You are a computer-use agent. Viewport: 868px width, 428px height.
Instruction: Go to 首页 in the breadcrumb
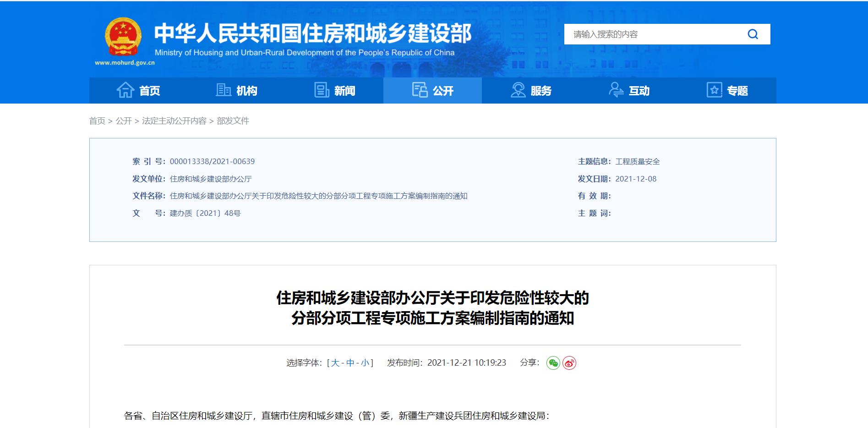[x=97, y=121]
